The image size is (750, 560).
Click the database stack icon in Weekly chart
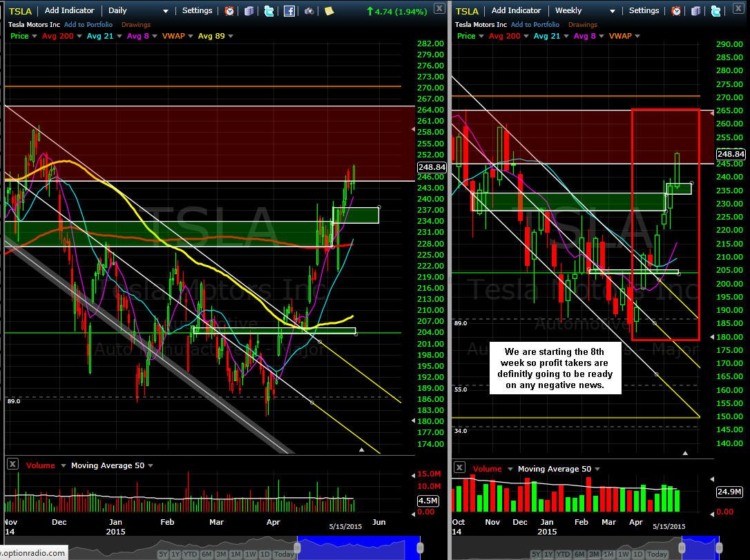point(696,11)
